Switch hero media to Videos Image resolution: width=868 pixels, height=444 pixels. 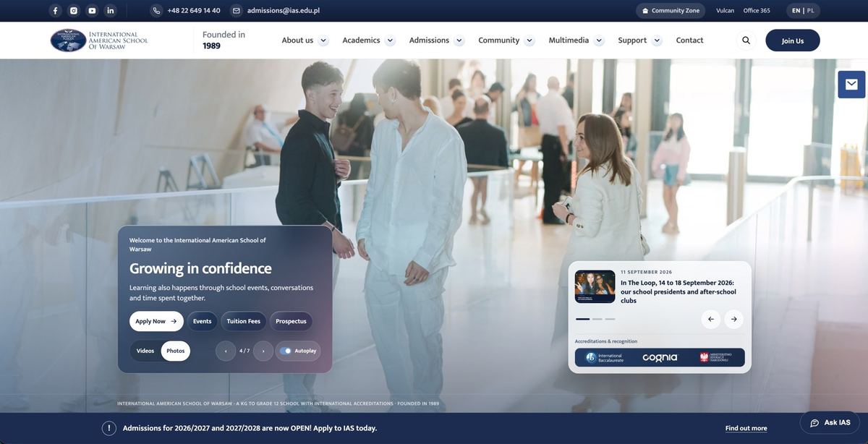pyautogui.click(x=145, y=351)
